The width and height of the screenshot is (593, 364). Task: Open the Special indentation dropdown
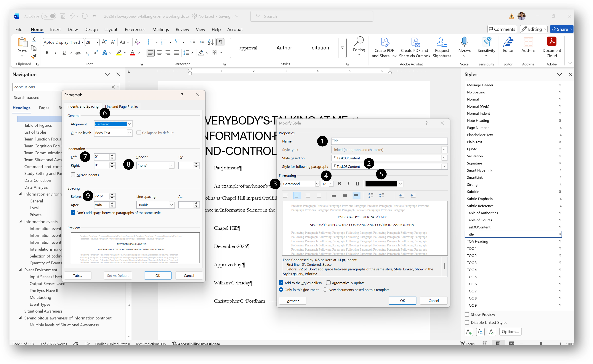pyautogui.click(x=171, y=165)
